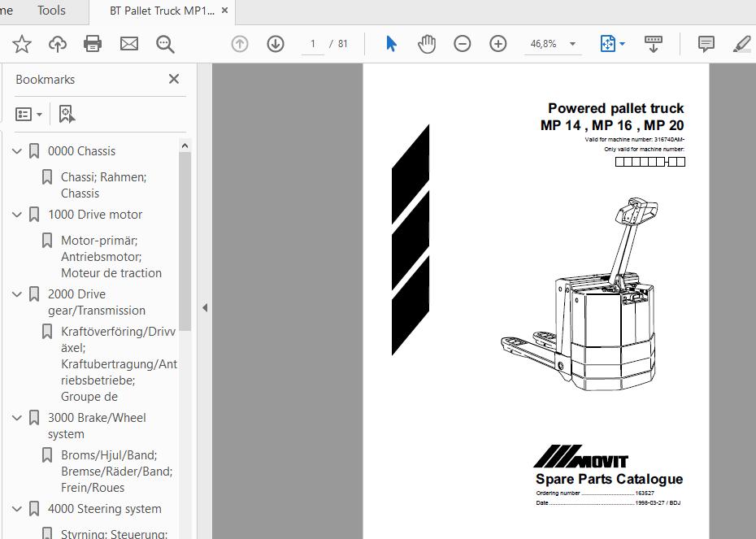Click the bookmark icon beside Motor-primär

[x=47, y=240]
